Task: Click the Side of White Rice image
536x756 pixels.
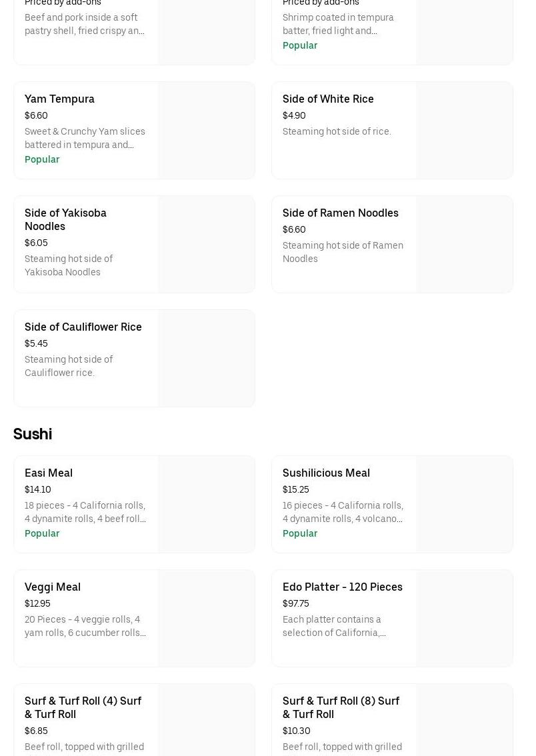Action: (464, 131)
